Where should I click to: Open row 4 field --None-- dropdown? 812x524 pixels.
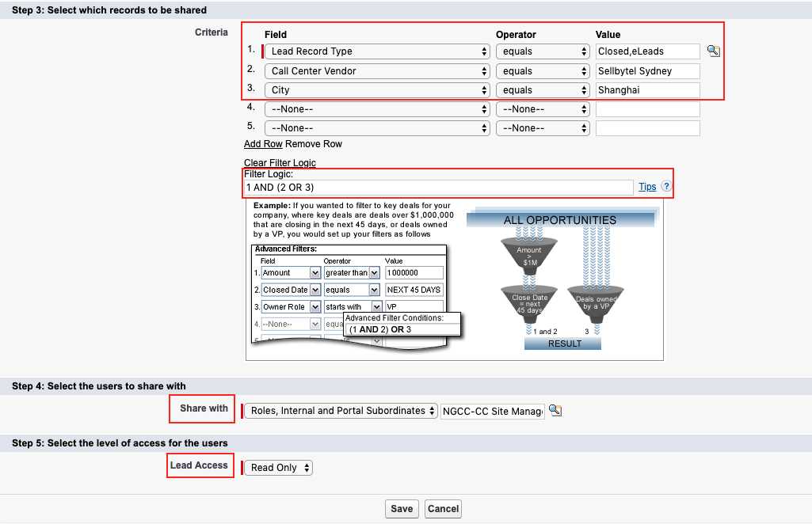point(377,109)
